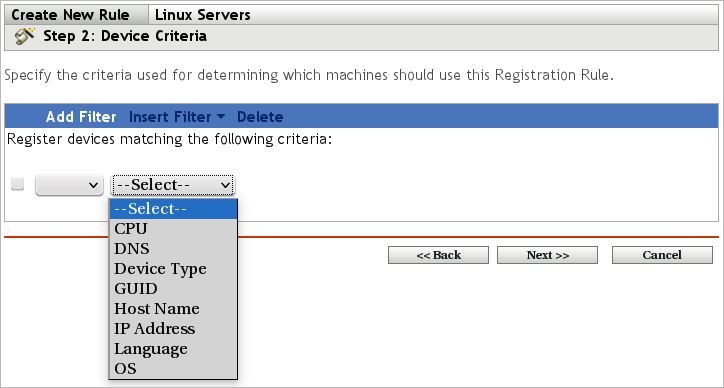Collapse the --Select-- criteria combo box
This screenshot has height=388, width=724.
(173, 185)
